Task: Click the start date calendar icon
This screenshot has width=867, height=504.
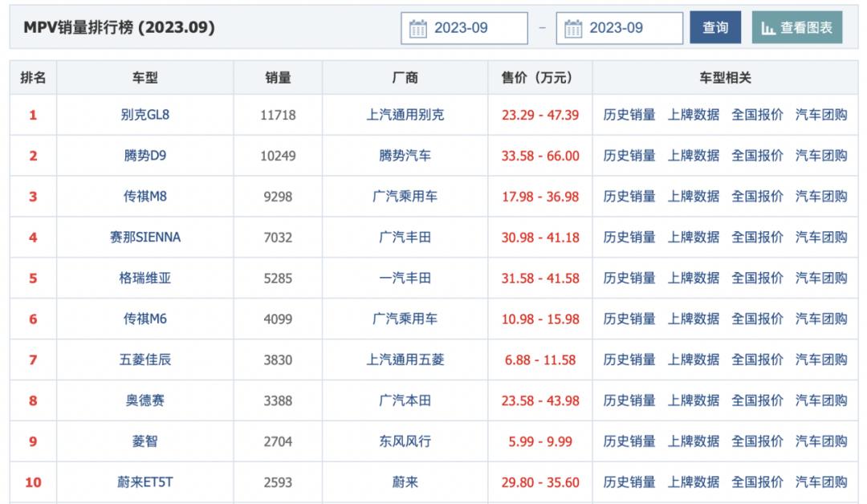Action: click(418, 29)
